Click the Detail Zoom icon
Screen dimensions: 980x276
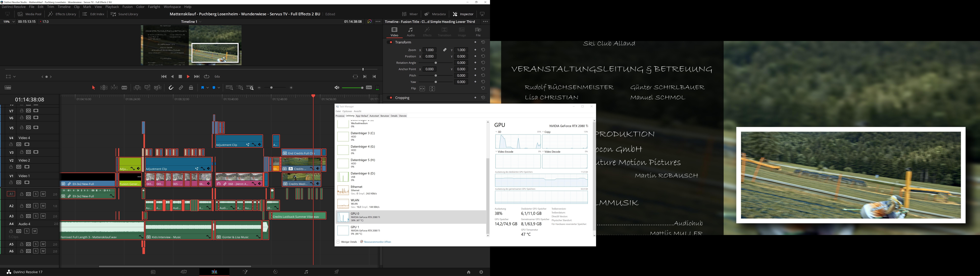[240, 88]
